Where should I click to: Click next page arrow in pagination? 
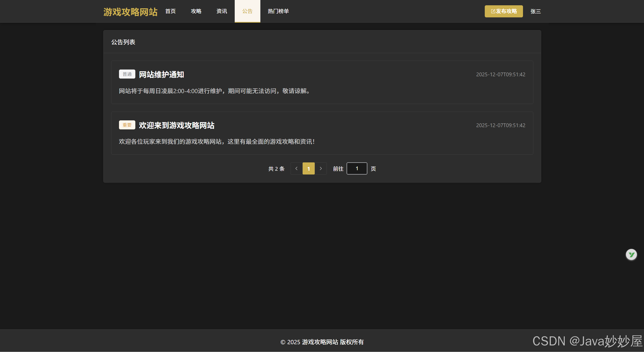click(320, 168)
